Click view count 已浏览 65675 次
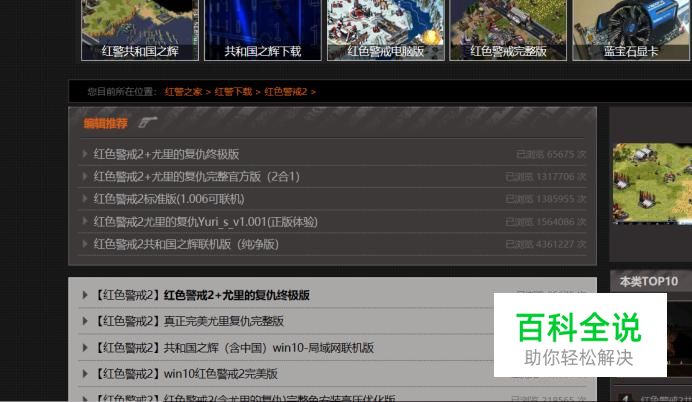 point(551,154)
